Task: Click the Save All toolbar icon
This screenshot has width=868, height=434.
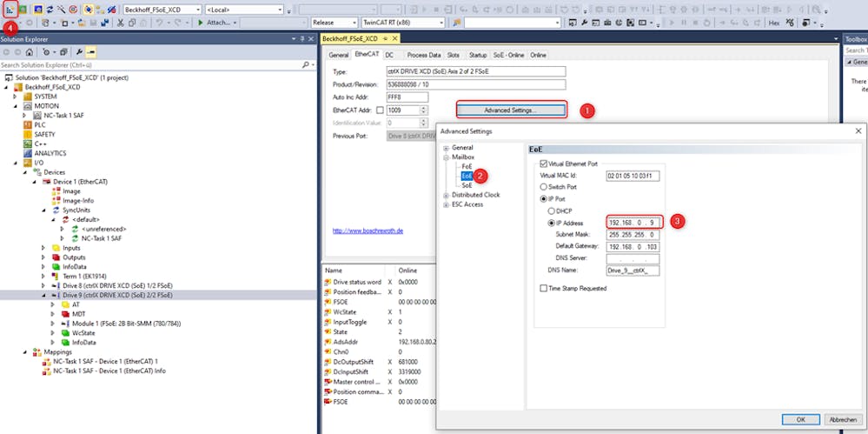Action: click(x=104, y=23)
